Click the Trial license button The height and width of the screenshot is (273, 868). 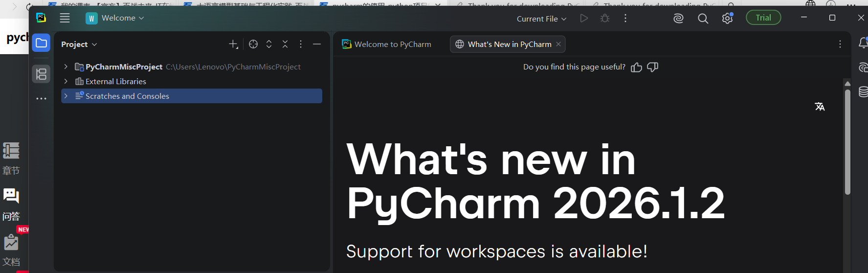pos(763,18)
